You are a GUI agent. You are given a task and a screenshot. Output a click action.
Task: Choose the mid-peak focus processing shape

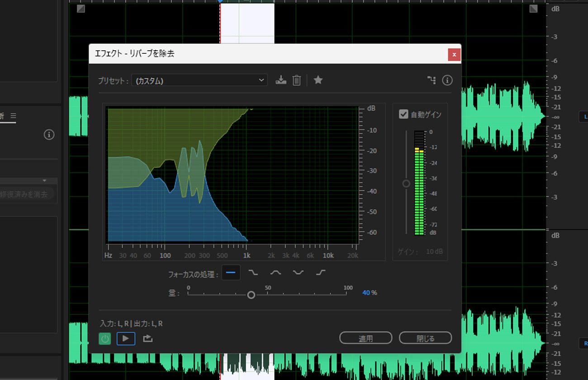[275, 273]
